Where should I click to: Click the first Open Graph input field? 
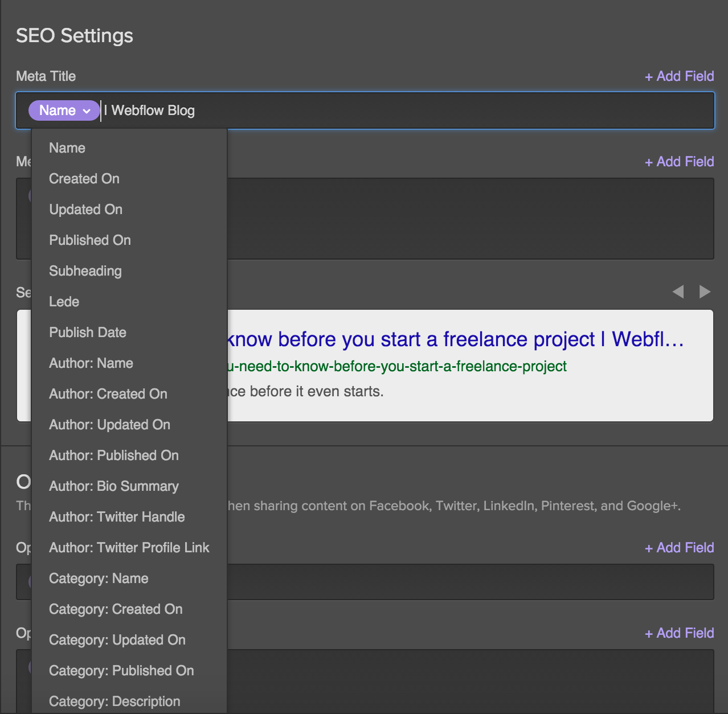470,582
